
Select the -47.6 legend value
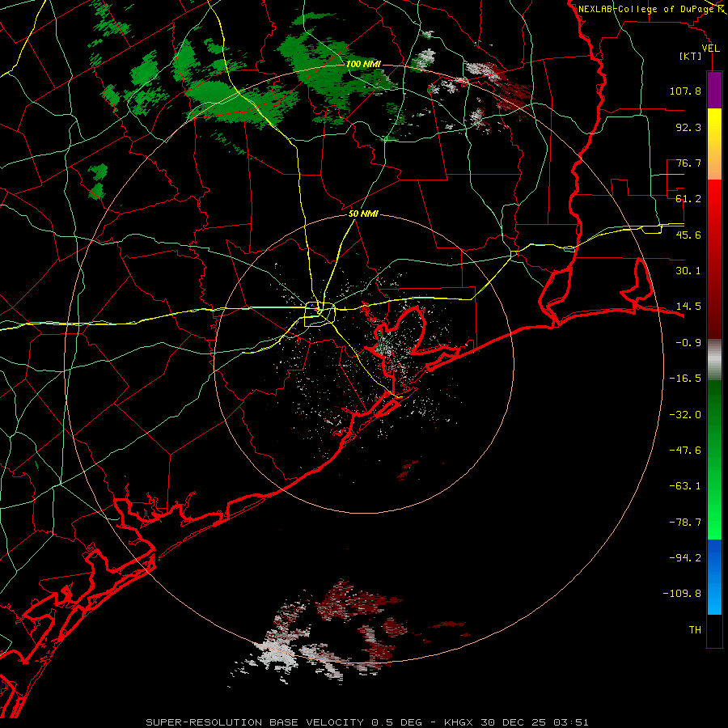tap(685, 451)
